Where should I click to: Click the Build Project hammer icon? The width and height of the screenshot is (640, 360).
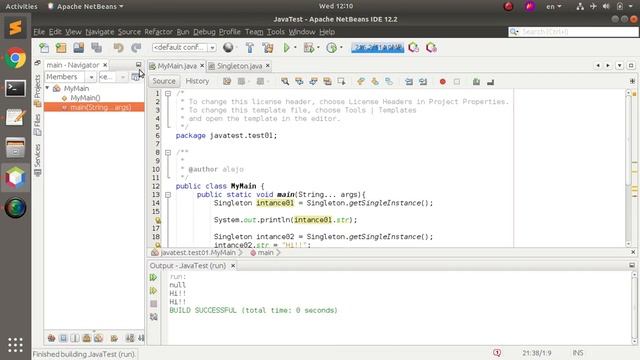(250, 48)
